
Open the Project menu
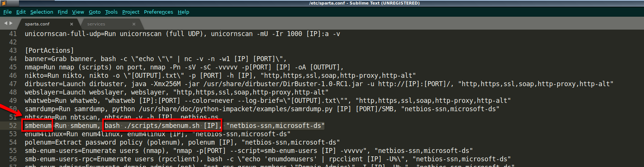click(131, 12)
